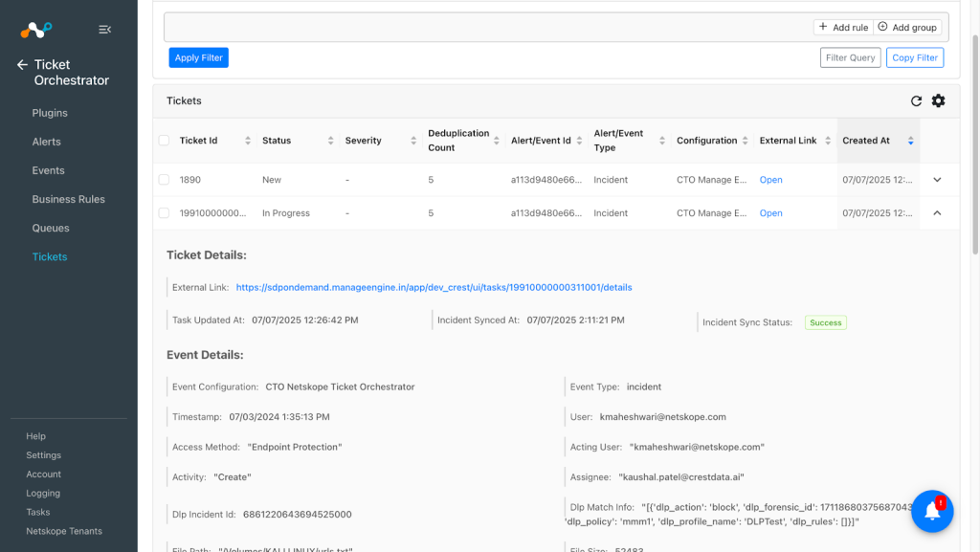Click the Filter Query button
980x552 pixels.
(850, 57)
